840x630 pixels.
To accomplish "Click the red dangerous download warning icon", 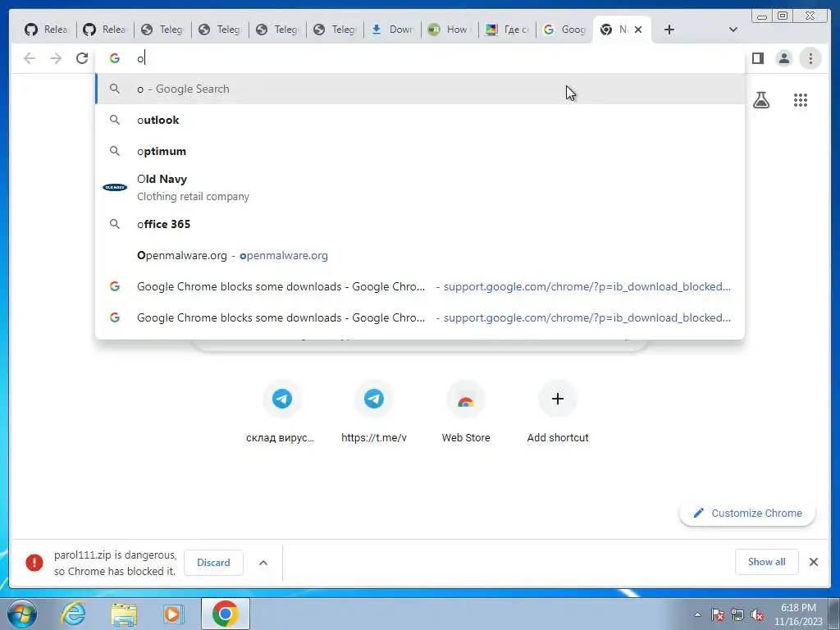I will pos(34,563).
